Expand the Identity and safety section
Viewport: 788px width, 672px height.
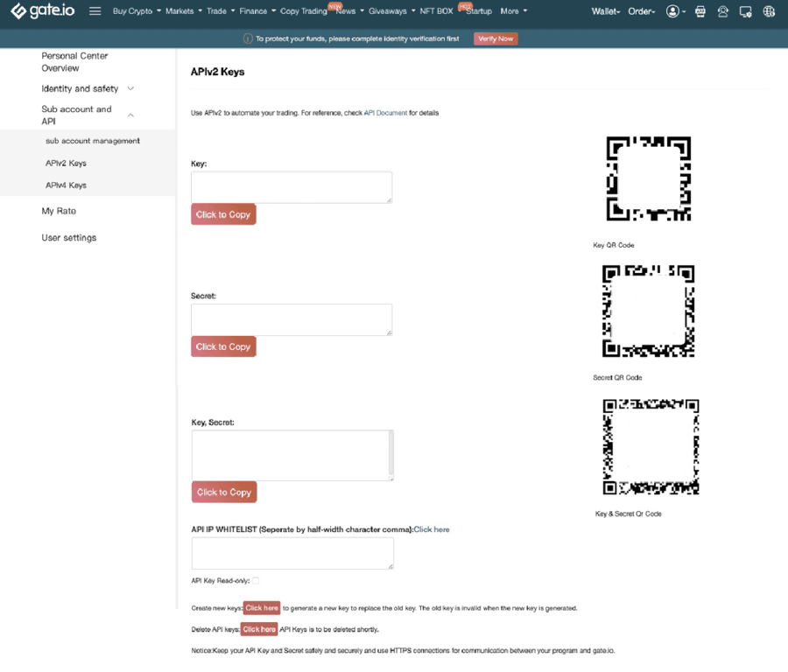click(88, 89)
